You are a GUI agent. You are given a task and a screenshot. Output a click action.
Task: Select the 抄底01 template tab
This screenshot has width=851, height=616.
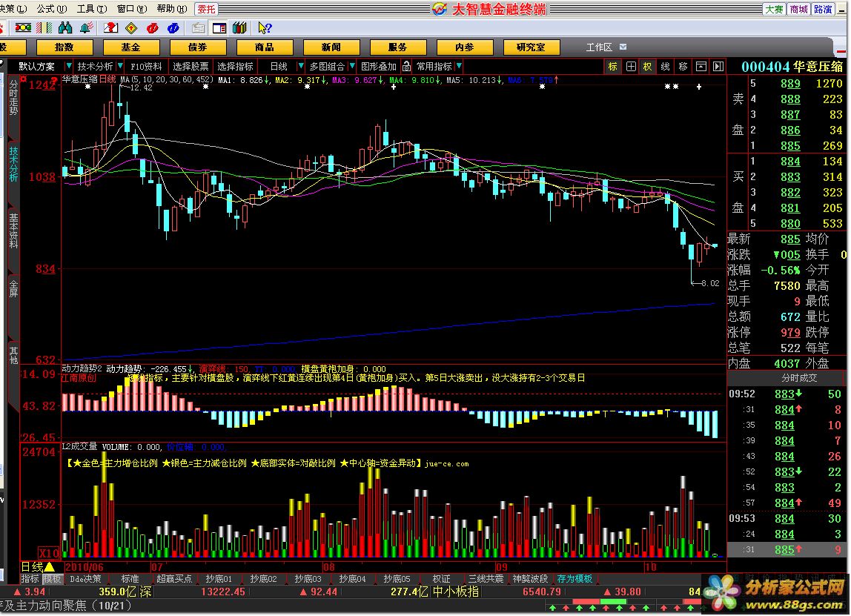pyautogui.click(x=219, y=578)
